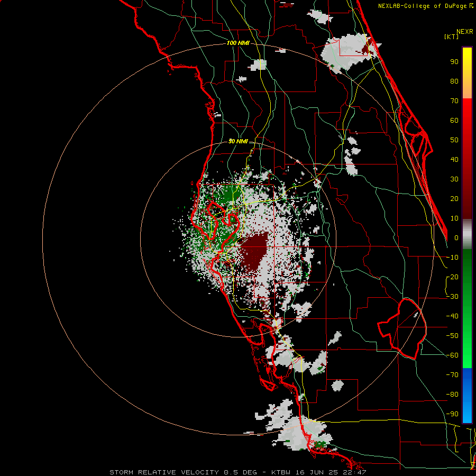
Task: Click the [KT] units label above the scale
Action: click(x=451, y=36)
